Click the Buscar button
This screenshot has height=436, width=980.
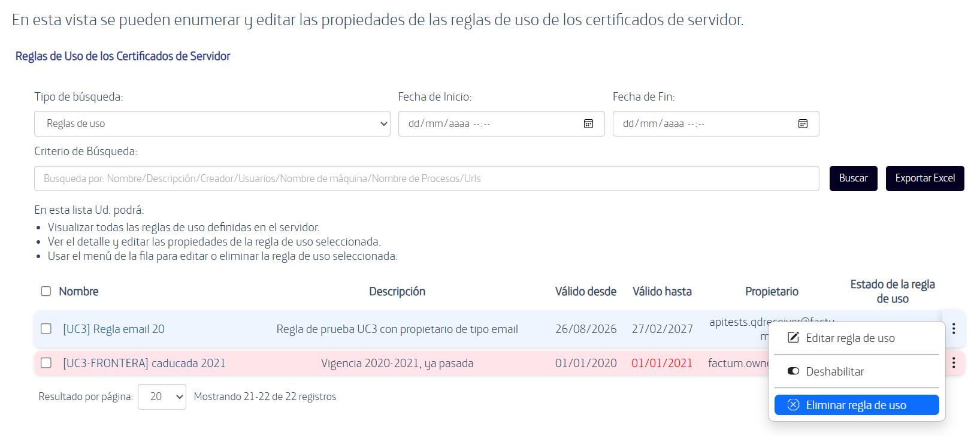[854, 178]
